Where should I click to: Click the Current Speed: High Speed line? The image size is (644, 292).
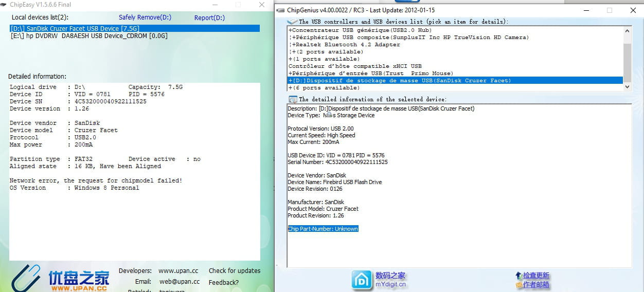[321, 135]
